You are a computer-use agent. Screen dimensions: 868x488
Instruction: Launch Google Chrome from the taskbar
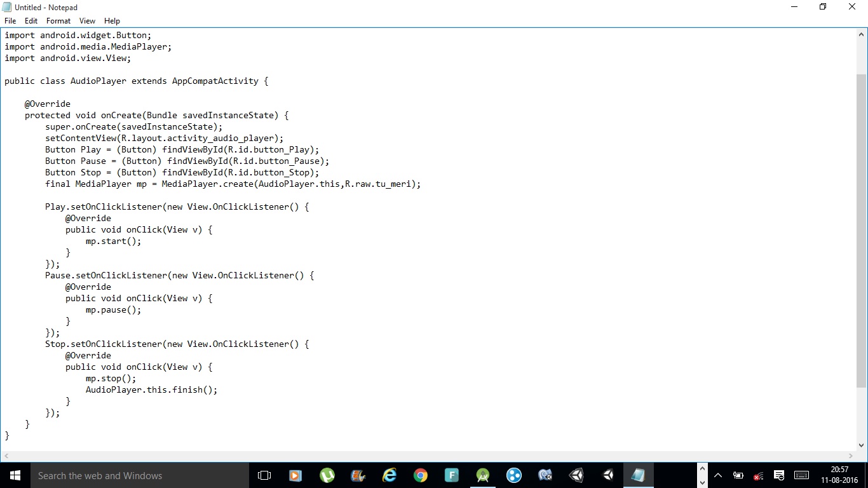pos(420,475)
